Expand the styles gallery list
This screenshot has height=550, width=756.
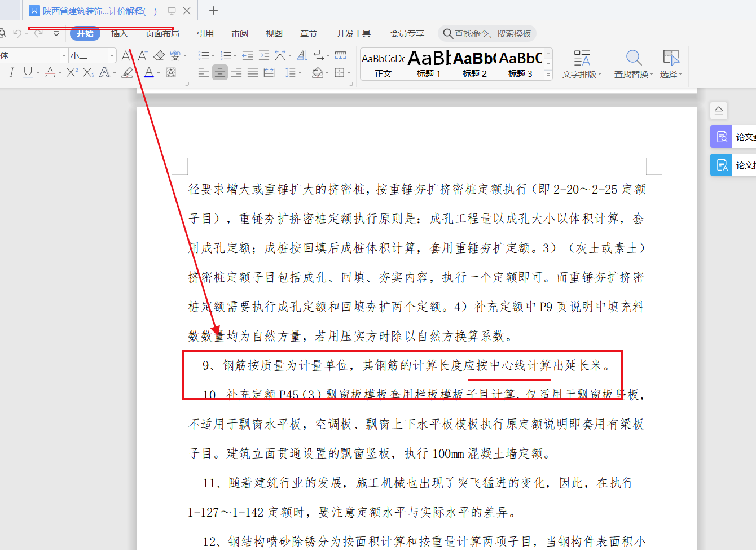tap(548, 75)
